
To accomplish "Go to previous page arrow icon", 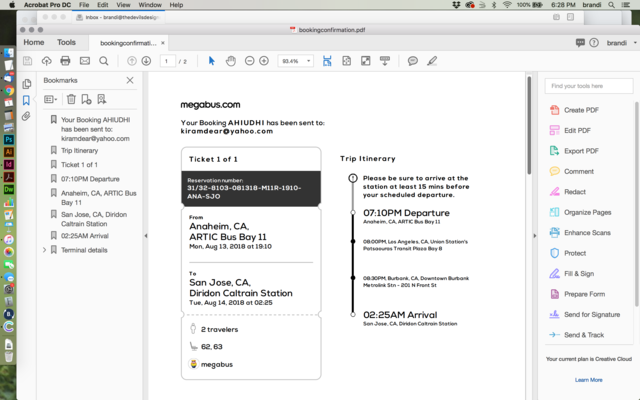I will pos(131,61).
